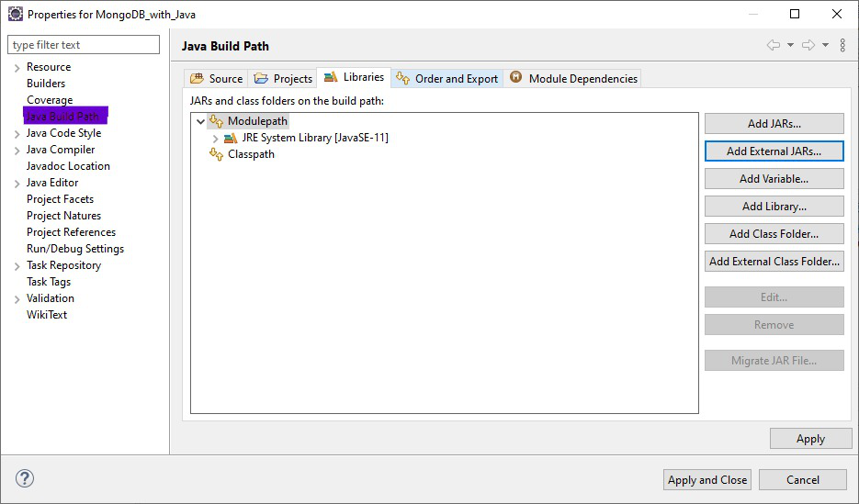Click the Classpath node icon
The width and height of the screenshot is (859, 504).
[217, 154]
